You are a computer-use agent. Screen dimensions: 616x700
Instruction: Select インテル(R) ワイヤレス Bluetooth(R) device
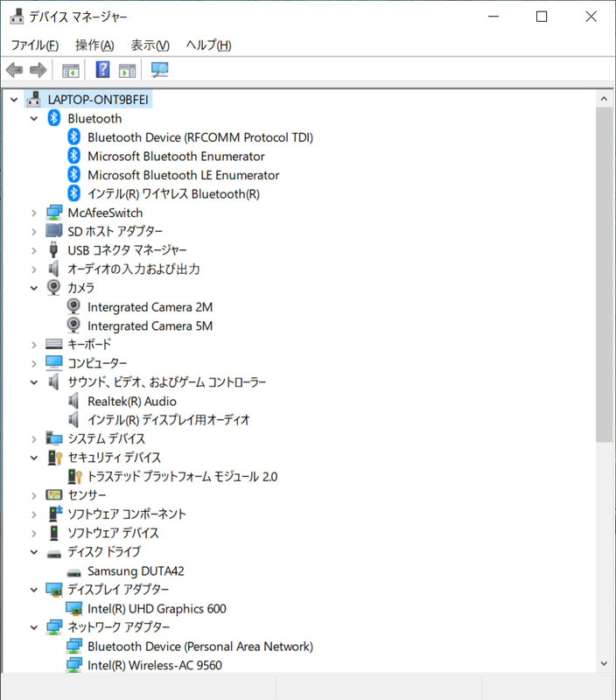pyautogui.click(x=173, y=193)
